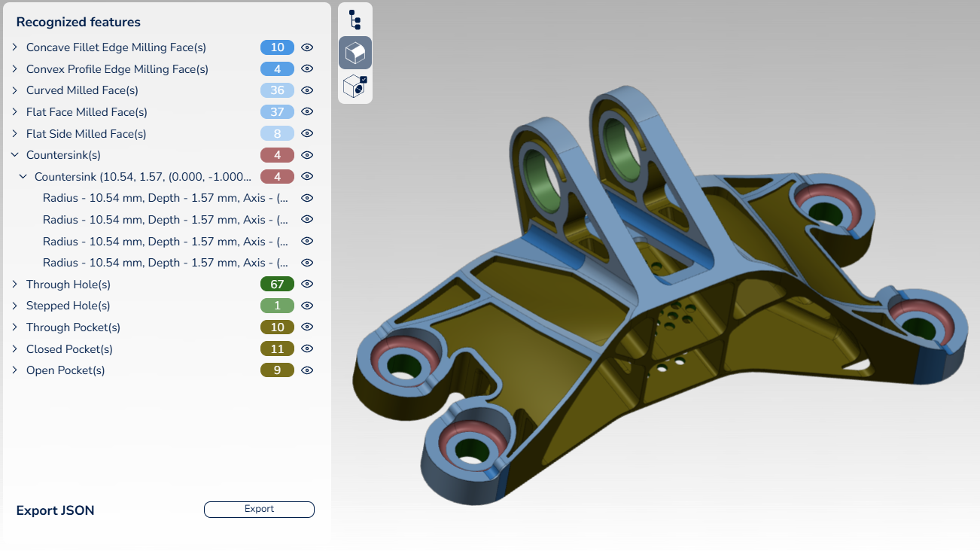The image size is (980, 551).
Task: Collapse the Countersink(s) group
Action: coord(14,155)
